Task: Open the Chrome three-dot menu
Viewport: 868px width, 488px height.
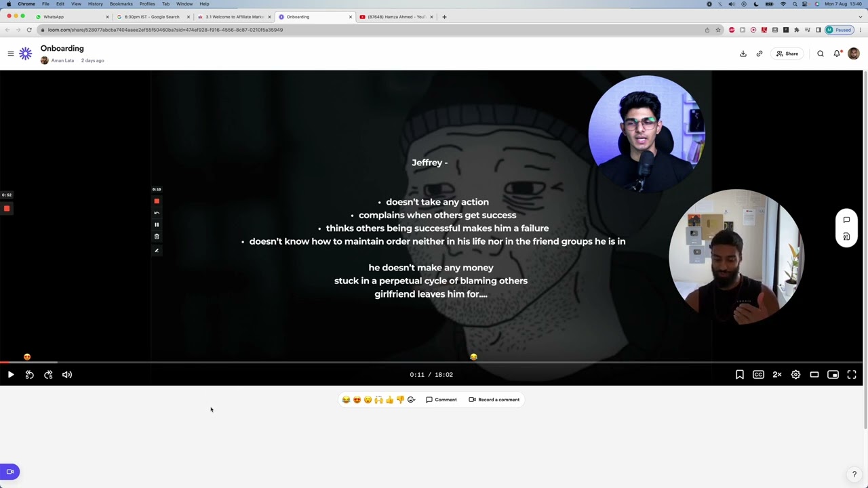Action: click(861, 30)
